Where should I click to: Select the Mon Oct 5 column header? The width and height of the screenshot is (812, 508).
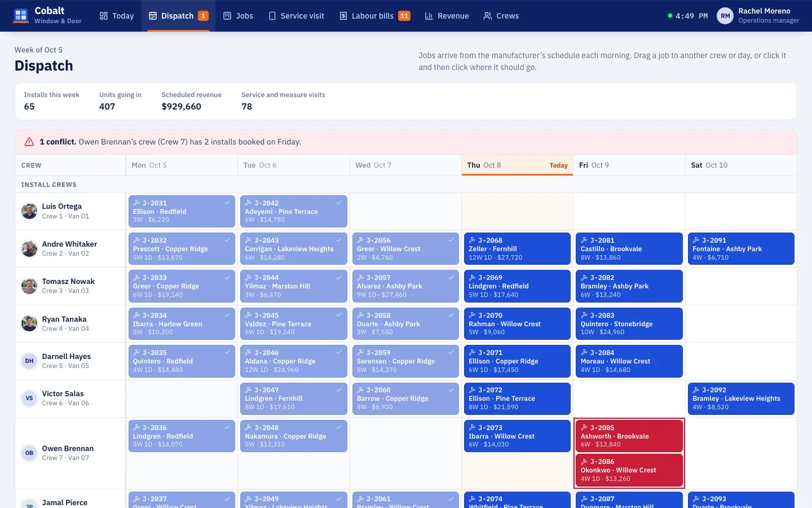coord(182,165)
